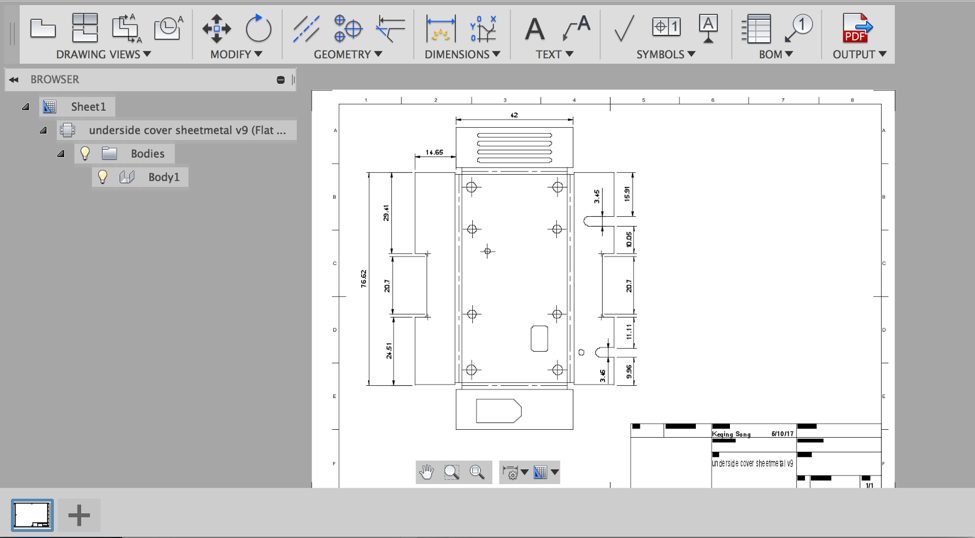Viewport: 975px width, 538px height.
Task: Select the Sheet1 thumbnail at bottom
Action: (32, 515)
